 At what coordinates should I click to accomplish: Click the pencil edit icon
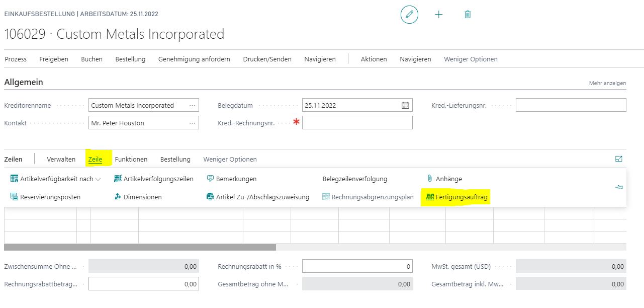[409, 15]
